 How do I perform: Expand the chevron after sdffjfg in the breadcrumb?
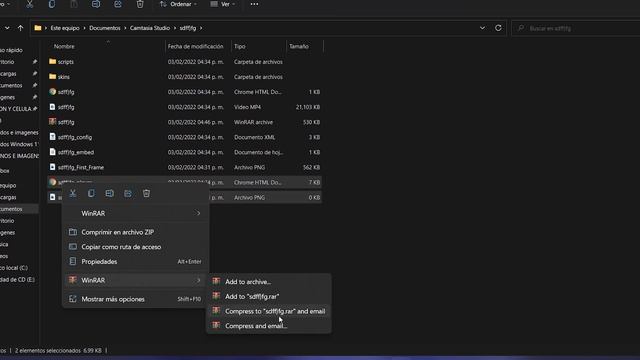point(201,28)
